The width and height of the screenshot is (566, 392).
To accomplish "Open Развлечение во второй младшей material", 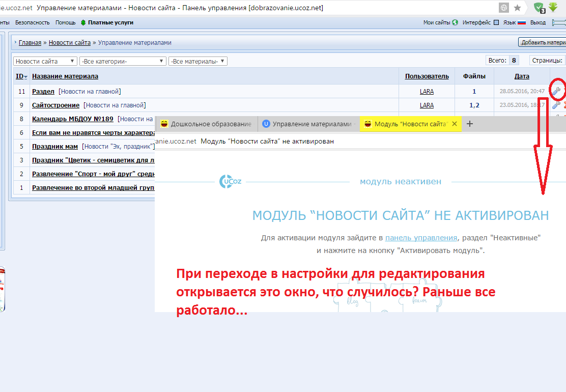I will (x=94, y=187).
